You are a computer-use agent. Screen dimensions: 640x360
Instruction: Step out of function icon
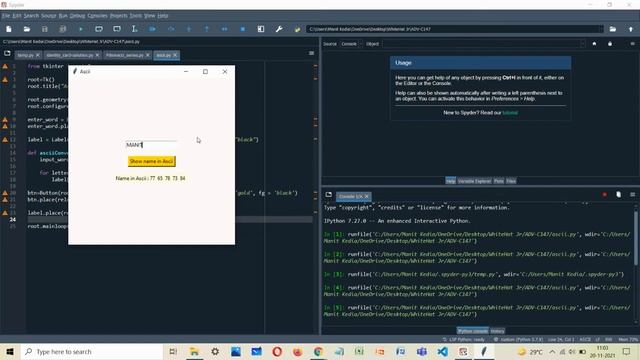[207, 29]
